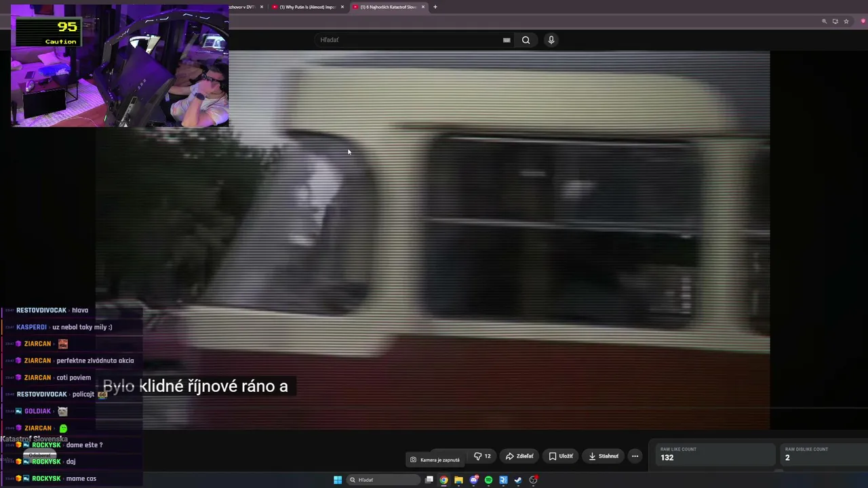Click the 'Kamera je zapnutá' camera notice

(x=435, y=460)
